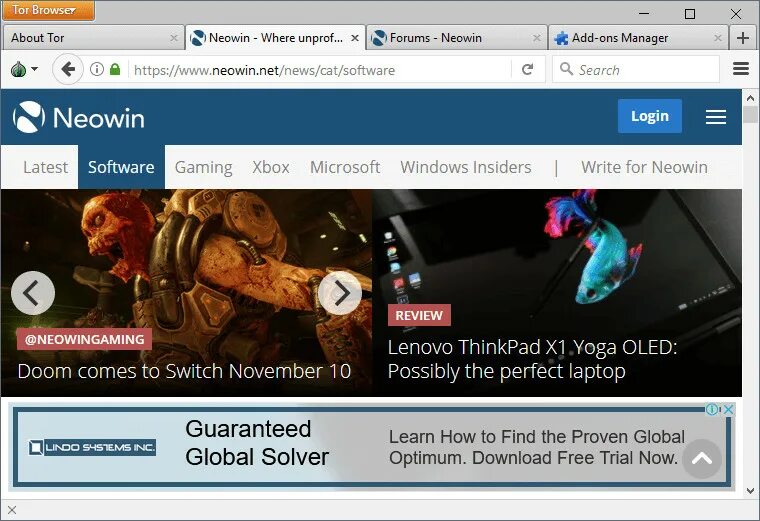Open the Latest news category
Screen dimensions: 760x521
(45, 167)
